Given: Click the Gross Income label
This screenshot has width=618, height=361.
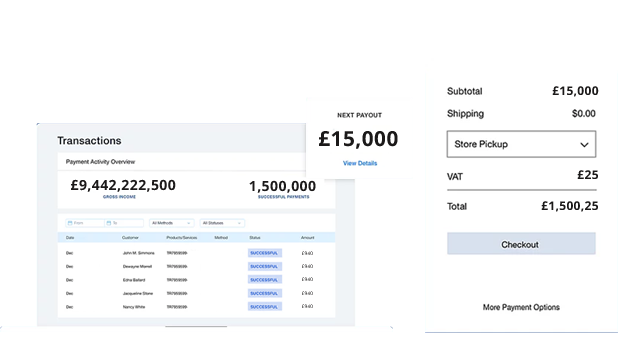Looking at the screenshot, I should 119,197.
